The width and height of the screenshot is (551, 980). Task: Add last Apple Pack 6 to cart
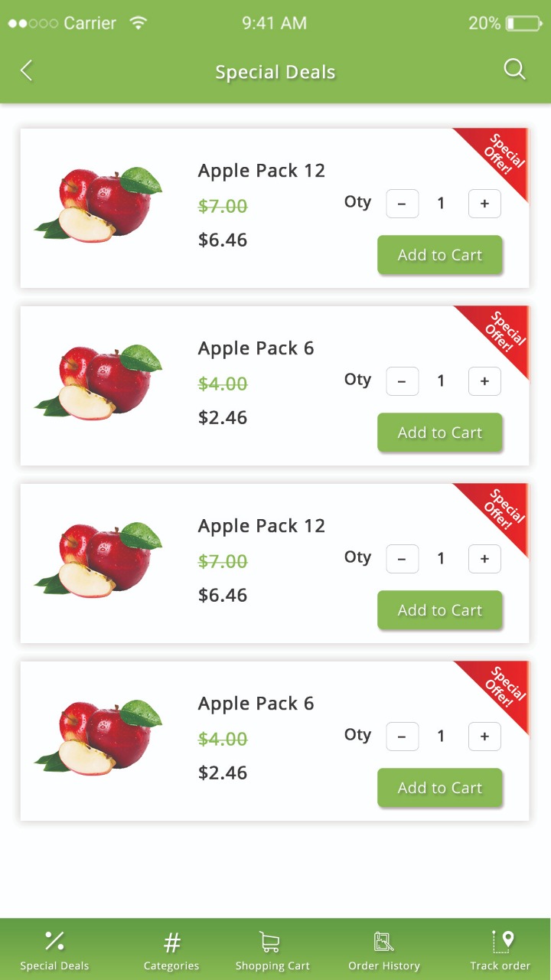coord(440,788)
